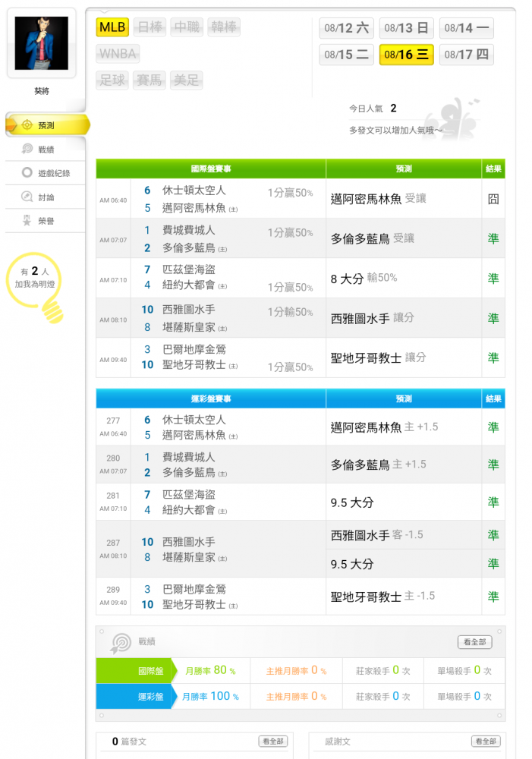Click 運彩盤 單場殺手 0 次

click(464, 697)
